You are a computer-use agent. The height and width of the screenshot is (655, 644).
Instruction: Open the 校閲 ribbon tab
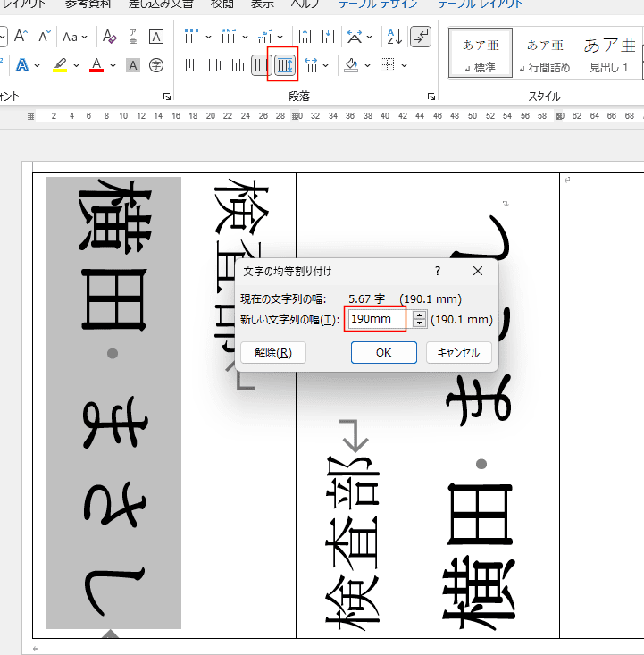pos(222,4)
